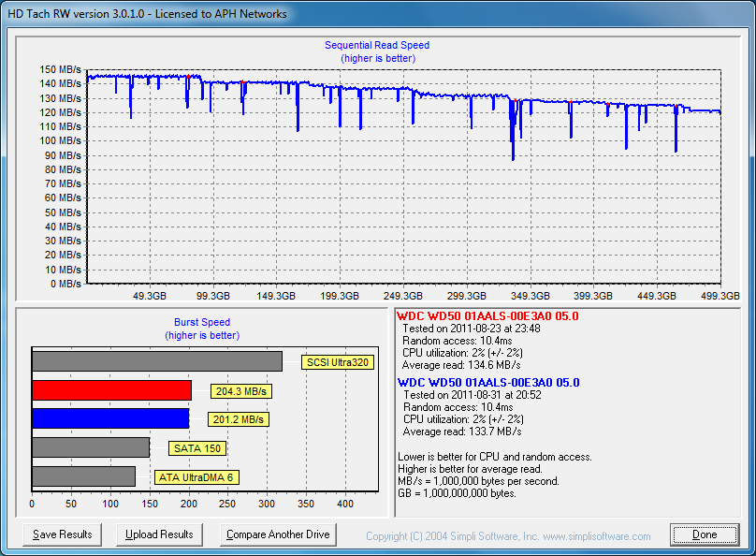
Task: Click the Save Results button
Action: (x=63, y=534)
